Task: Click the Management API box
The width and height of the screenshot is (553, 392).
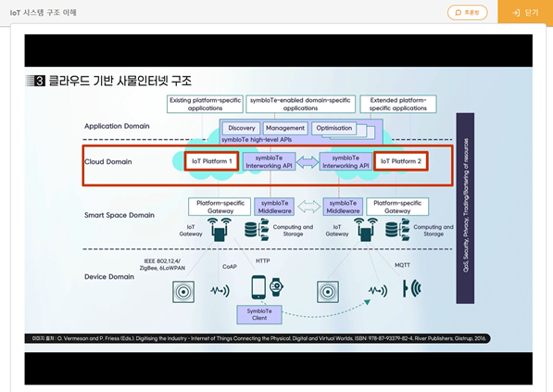Action: pyautogui.click(x=285, y=128)
